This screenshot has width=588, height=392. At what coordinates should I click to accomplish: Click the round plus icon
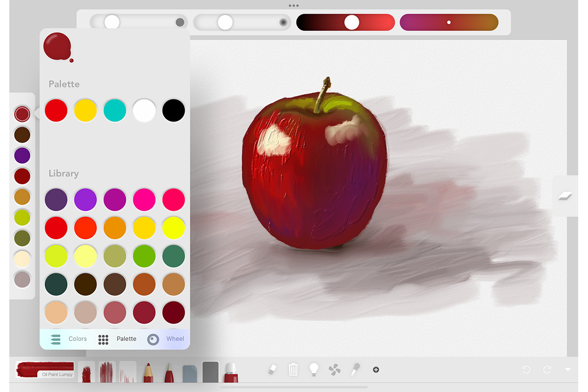tap(376, 369)
